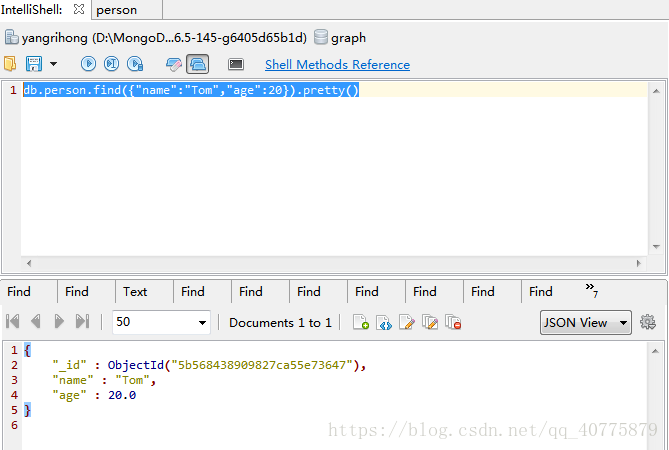Expand the save options dropdown arrow

tap(53, 64)
